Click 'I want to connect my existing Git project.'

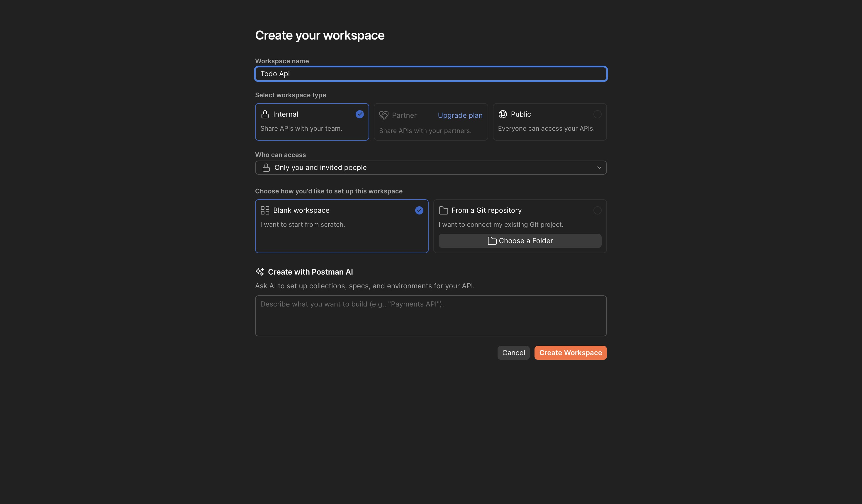click(x=501, y=225)
